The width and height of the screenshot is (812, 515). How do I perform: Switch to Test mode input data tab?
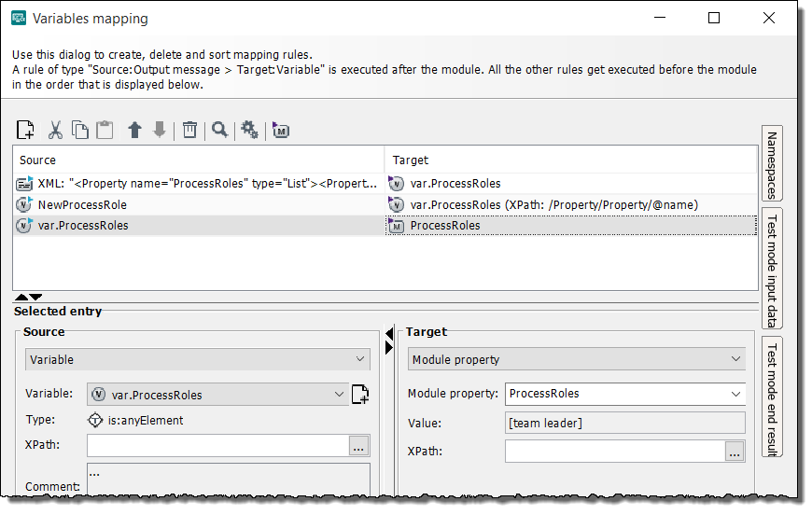(772, 269)
